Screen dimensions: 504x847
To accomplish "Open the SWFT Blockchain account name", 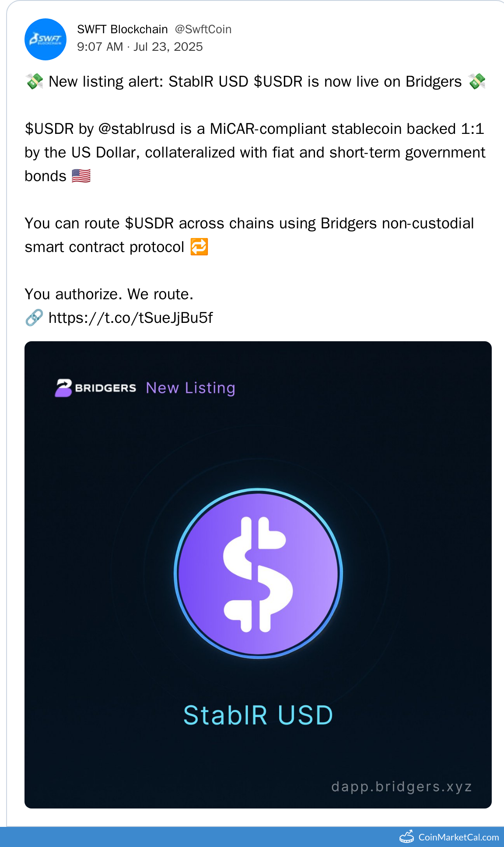I will (122, 29).
